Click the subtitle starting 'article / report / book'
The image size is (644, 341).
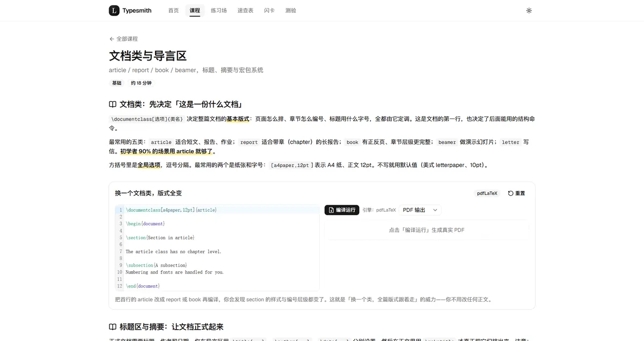pos(186,70)
